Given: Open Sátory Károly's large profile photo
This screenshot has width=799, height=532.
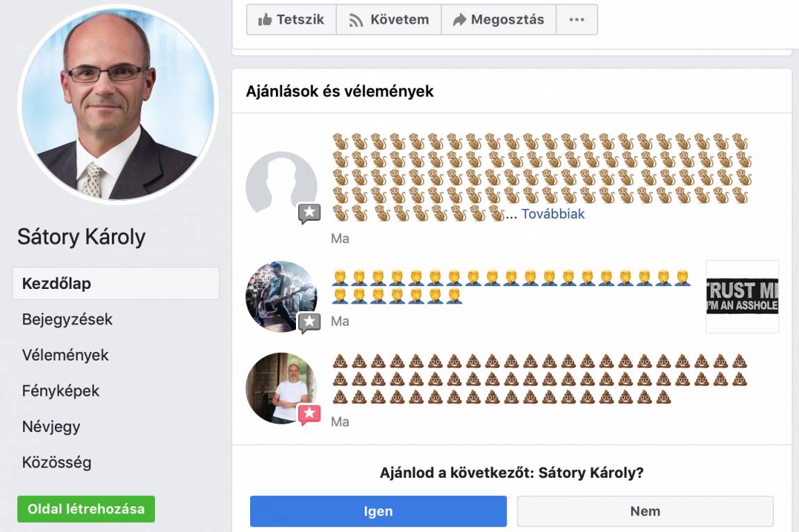Looking at the screenshot, I should (x=117, y=104).
